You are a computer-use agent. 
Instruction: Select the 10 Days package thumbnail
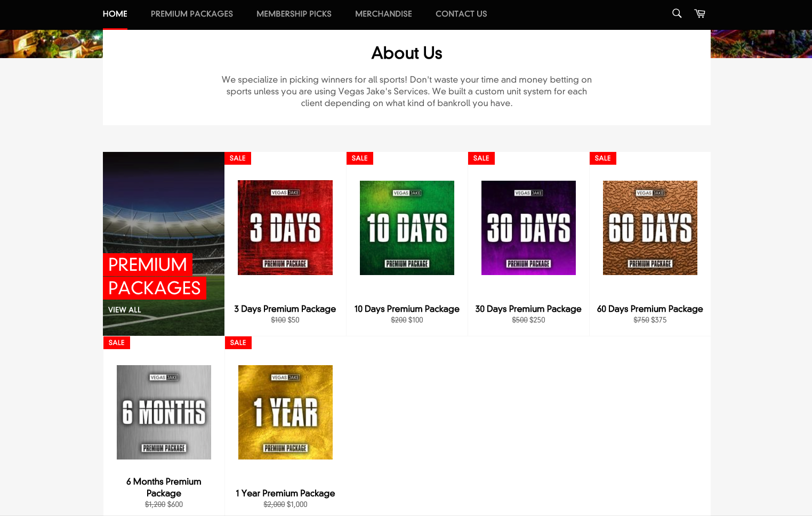pyautogui.click(x=407, y=228)
